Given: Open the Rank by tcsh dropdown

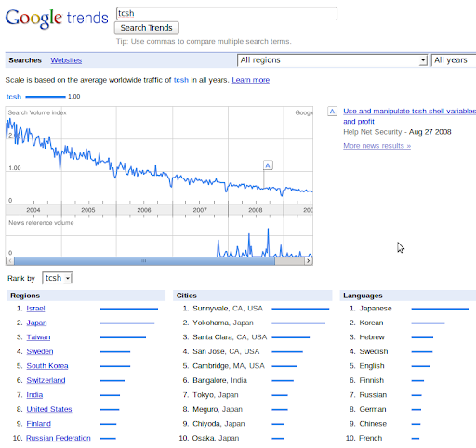Looking at the screenshot, I should [x=58, y=278].
